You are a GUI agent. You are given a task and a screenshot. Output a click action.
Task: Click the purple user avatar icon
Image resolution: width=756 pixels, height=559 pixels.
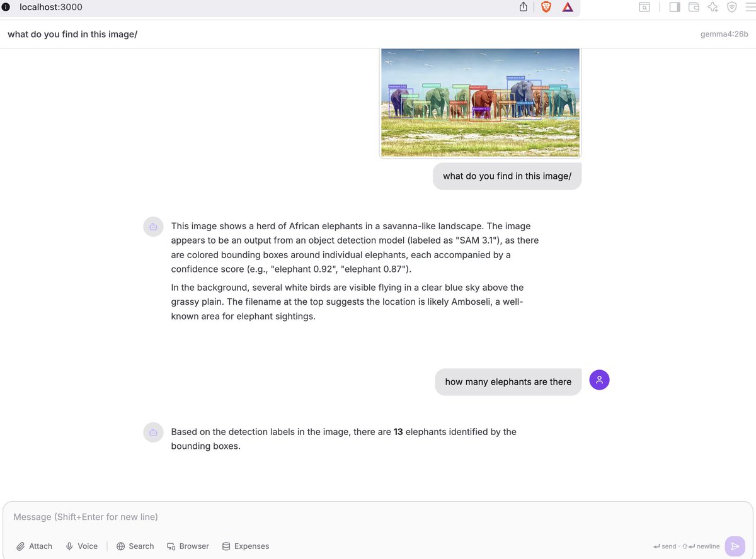coord(599,380)
